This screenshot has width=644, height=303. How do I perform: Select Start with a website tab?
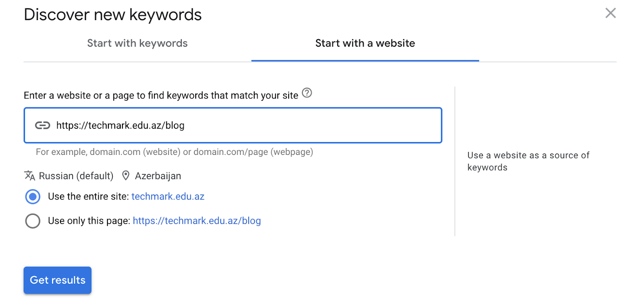(x=365, y=43)
